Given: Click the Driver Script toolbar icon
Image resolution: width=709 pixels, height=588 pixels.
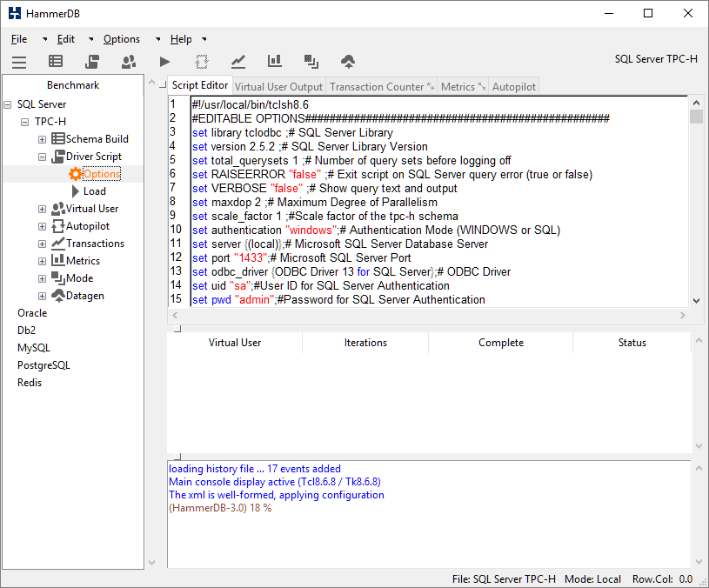Looking at the screenshot, I should click(92, 61).
